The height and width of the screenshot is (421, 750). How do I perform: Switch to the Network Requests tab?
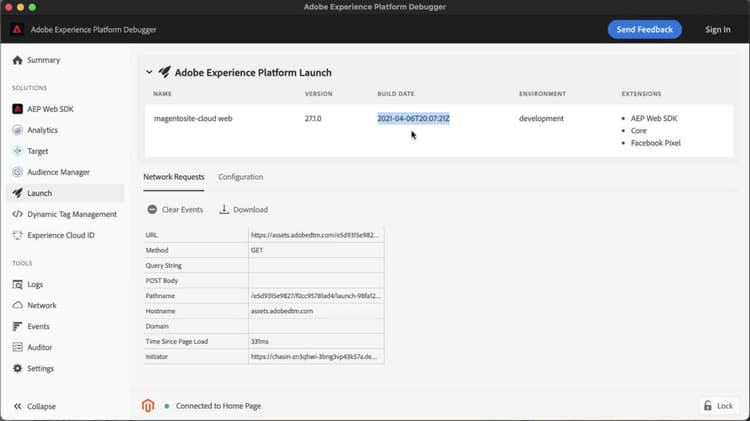[x=174, y=177]
